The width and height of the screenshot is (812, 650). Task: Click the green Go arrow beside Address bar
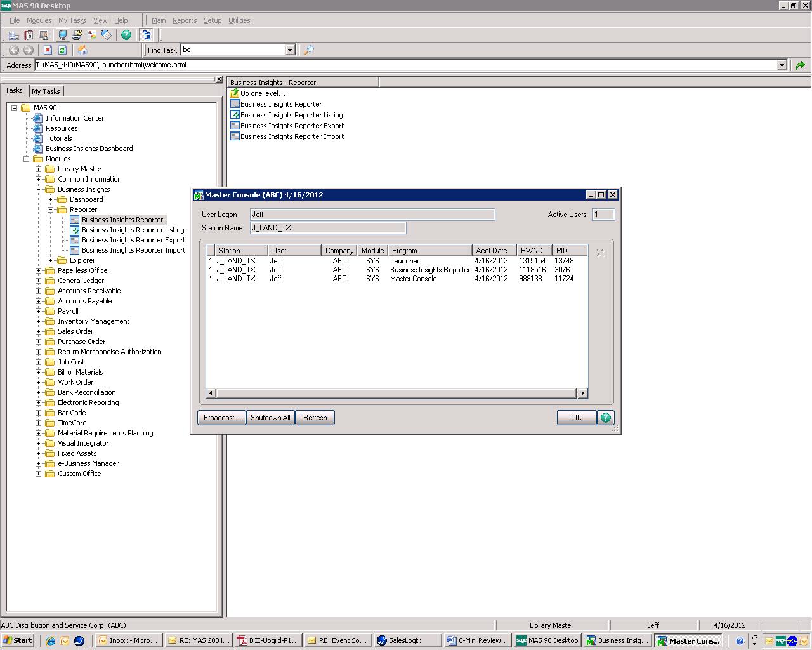pos(800,65)
